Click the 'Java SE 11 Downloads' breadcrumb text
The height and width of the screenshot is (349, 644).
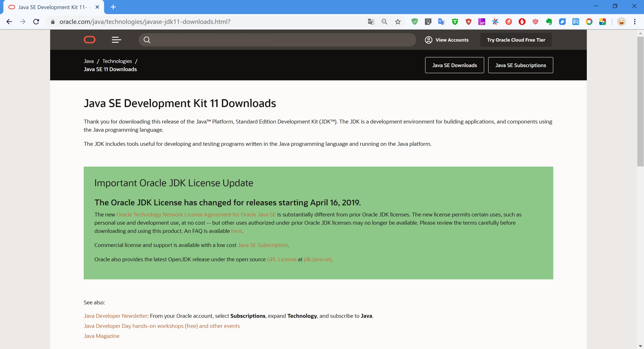pos(110,69)
